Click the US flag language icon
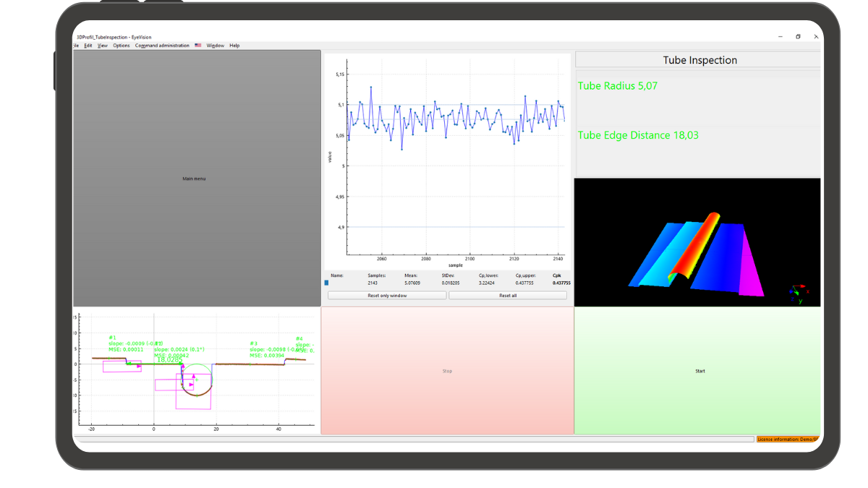 pos(198,46)
